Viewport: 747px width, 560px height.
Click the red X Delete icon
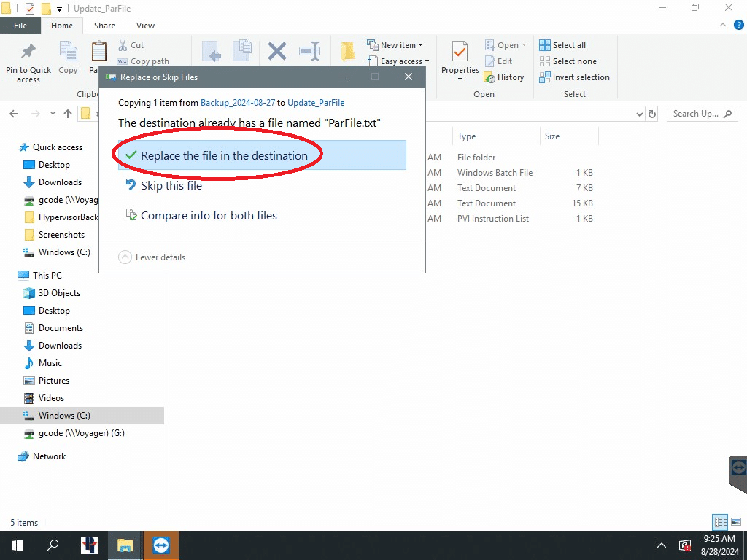point(277,52)
